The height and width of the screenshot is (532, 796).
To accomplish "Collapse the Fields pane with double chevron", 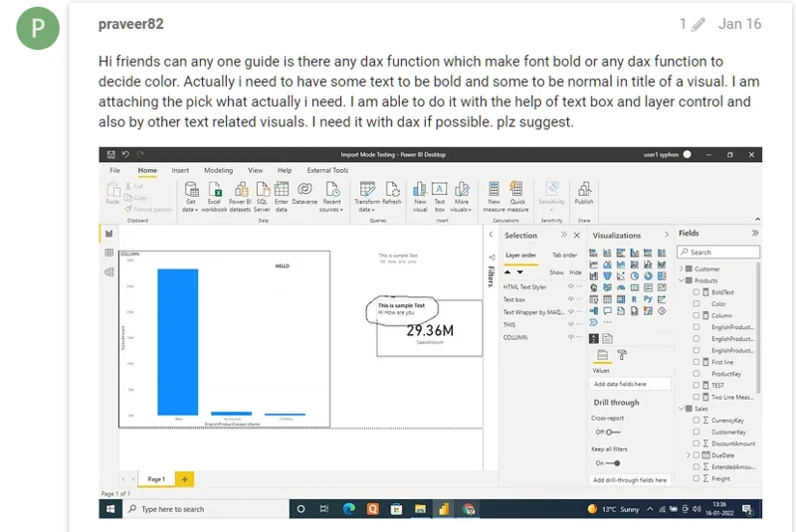I will 755,234.
